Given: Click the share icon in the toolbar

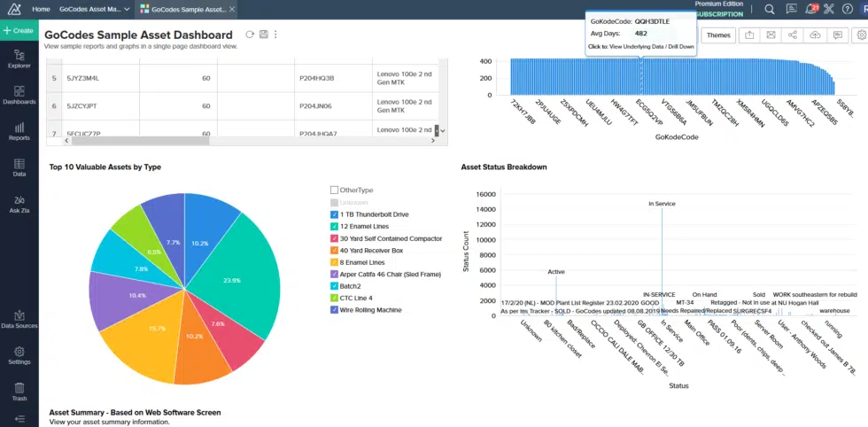Looking at the screenshot, I should [x=793, y=35].
